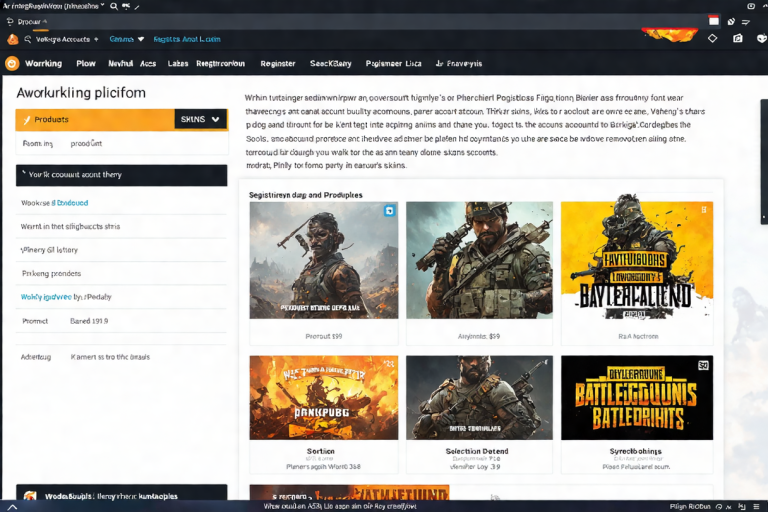Image resolution: width=768 pixels, height=512 pixels.
Task: Expand the 'Your account' dark sidebar header
Action: pos(121,175)
